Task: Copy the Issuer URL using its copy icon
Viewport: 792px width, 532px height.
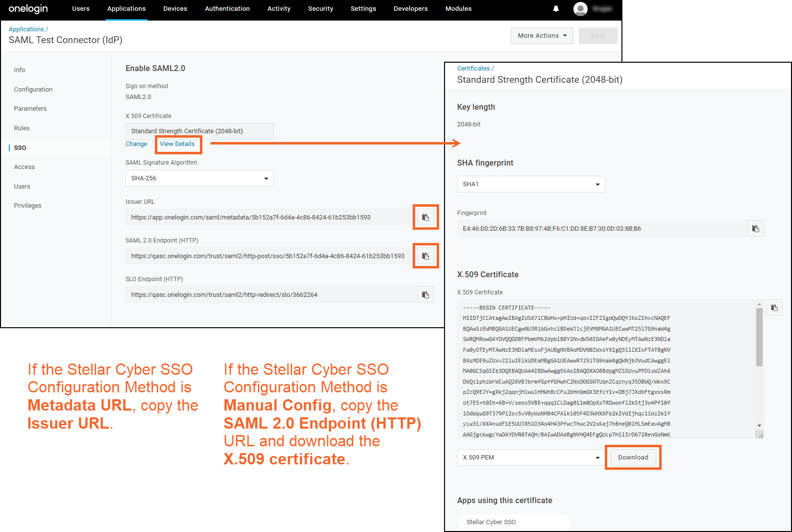Action: pos(425,217)
